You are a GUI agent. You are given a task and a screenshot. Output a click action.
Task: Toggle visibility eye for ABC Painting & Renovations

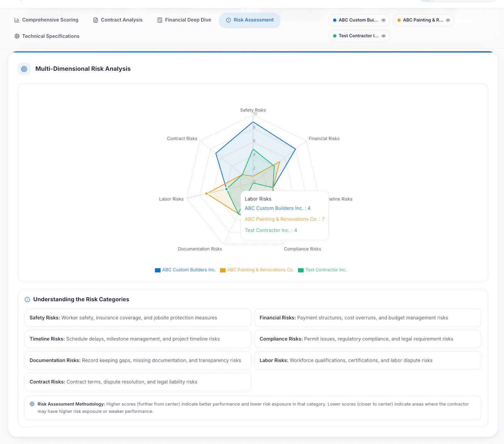click(x=448, y=20)
